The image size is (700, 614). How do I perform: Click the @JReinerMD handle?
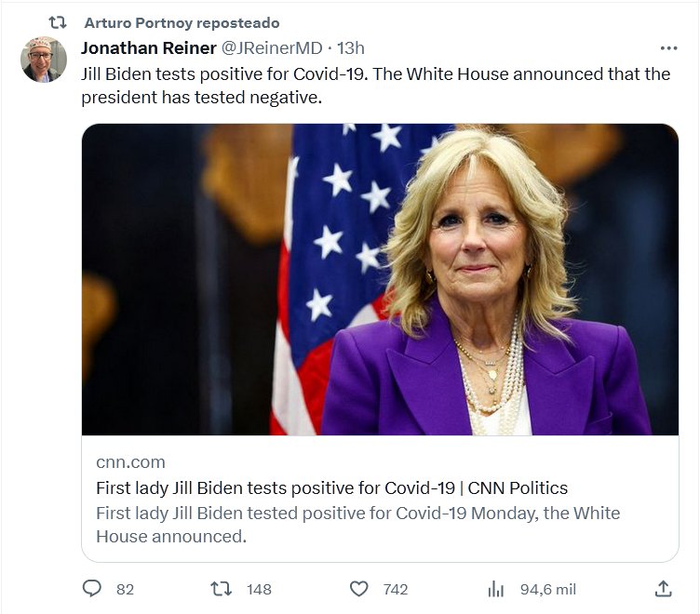tap(274, 48)
